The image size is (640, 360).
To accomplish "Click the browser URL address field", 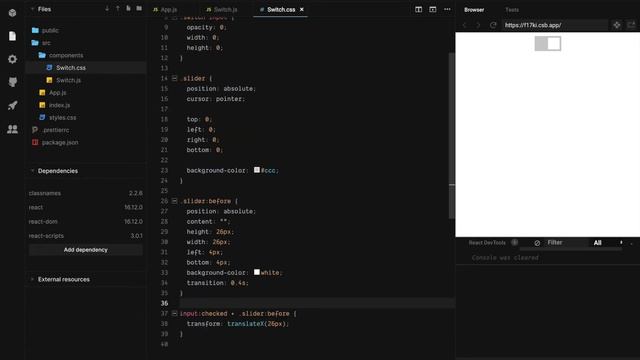I will coord(555,25).
